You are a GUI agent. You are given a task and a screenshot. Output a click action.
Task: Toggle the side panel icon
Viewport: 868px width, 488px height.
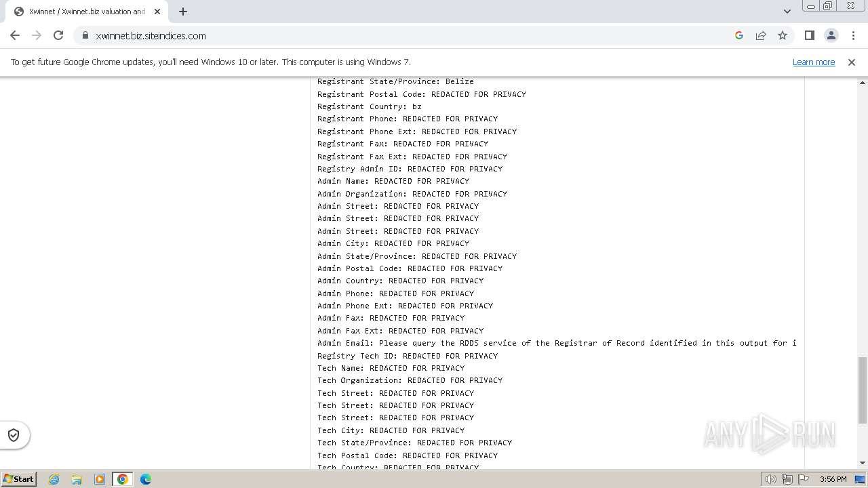point(809,35)
